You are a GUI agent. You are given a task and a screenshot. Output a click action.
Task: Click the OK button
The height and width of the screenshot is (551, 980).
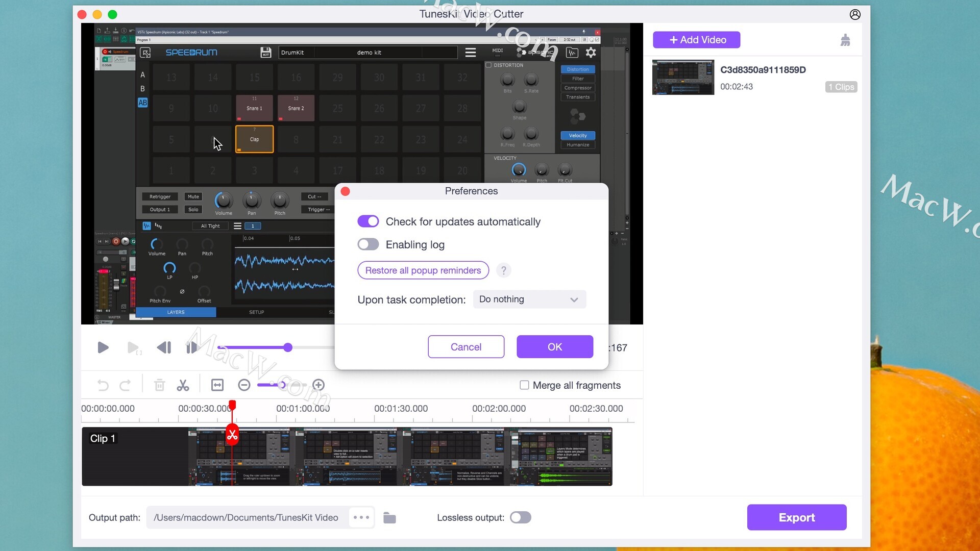(x=555, y=347)
